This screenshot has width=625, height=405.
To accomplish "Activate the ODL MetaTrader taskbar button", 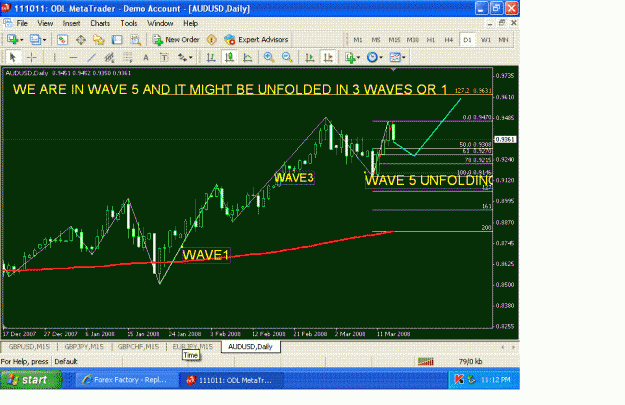I will click(232, 380).
